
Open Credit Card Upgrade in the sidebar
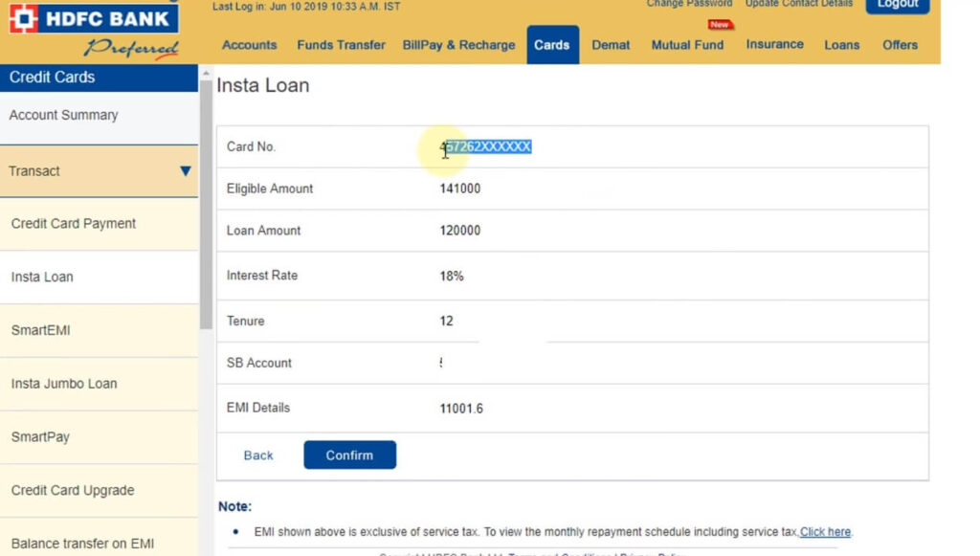pos(99,490)
